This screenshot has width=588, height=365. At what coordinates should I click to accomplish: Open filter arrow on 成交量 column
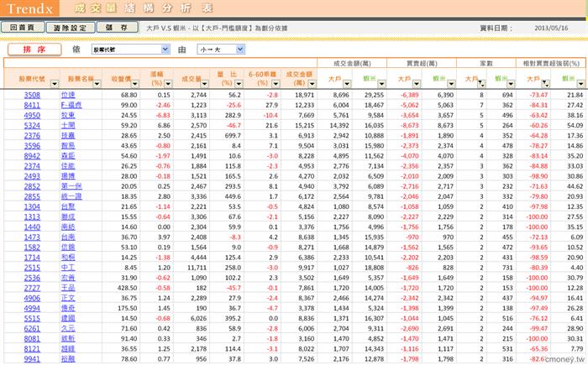click(x=204, y=82)
